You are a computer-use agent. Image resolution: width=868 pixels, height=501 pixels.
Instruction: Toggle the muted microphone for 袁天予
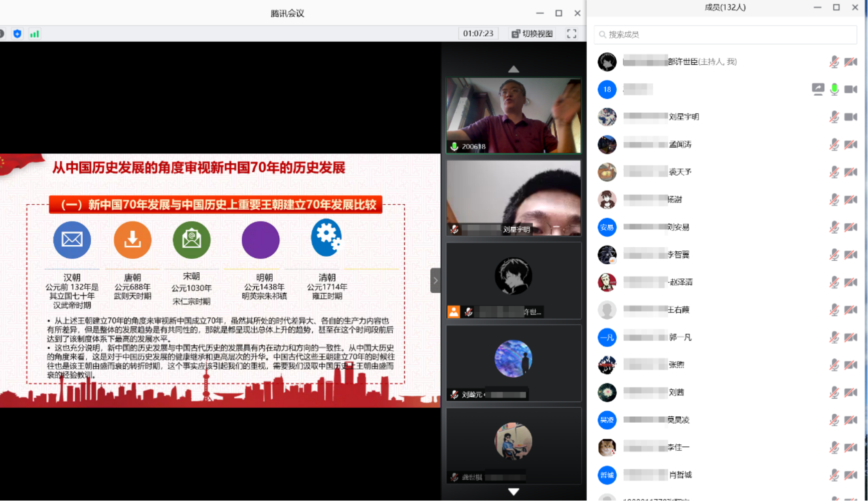point(834,172)
